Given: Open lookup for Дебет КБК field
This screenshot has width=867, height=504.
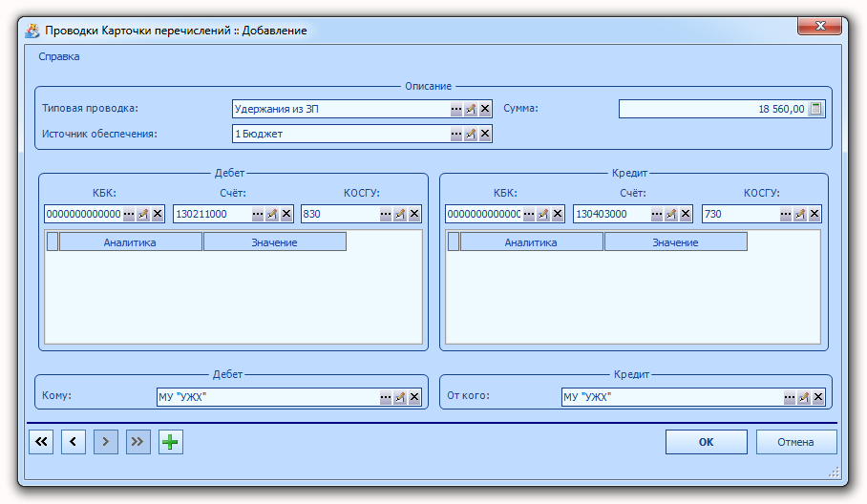Looking at the screenshot, I should (x=129, y=214).
